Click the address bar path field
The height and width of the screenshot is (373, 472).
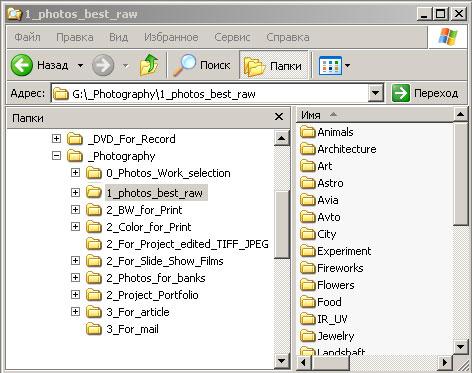click(x=210, y=94)
